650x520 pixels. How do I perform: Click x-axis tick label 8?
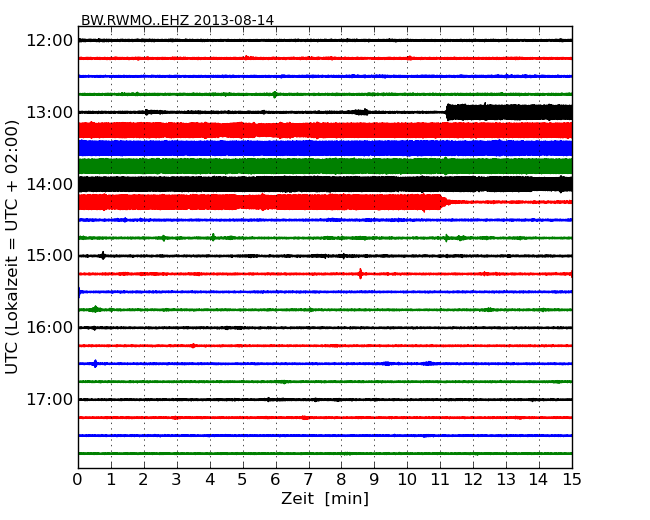tap(341, 480)
